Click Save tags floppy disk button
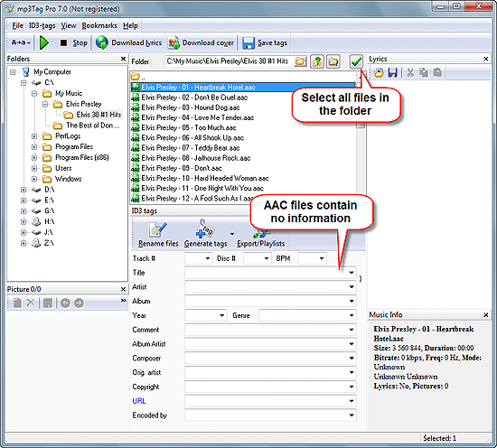This screenshot has width=497, height=448. pyautogui.click(x=265, y=42)
